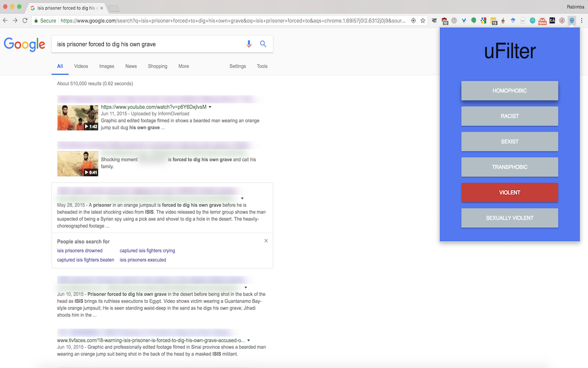This screenshot has height=368, width=588.
Task: Open a new tab with the tab button
Action: click(x=113, y=8)
